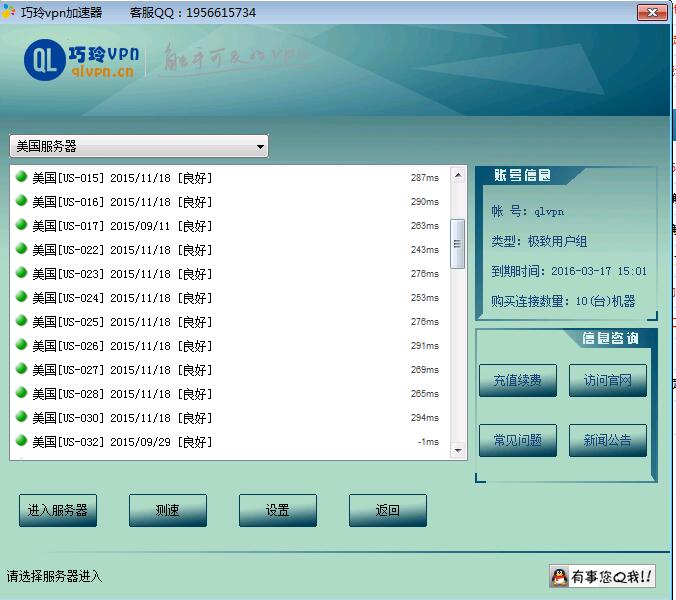The width and height of the screenshot is (676, 600).
Task: Click the green status dot beside US-015
Action: [x=21, y=177]
